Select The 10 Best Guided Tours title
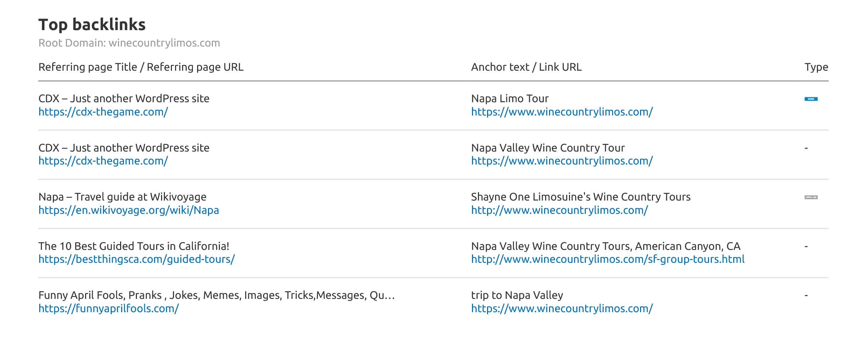 click(134, 246)
